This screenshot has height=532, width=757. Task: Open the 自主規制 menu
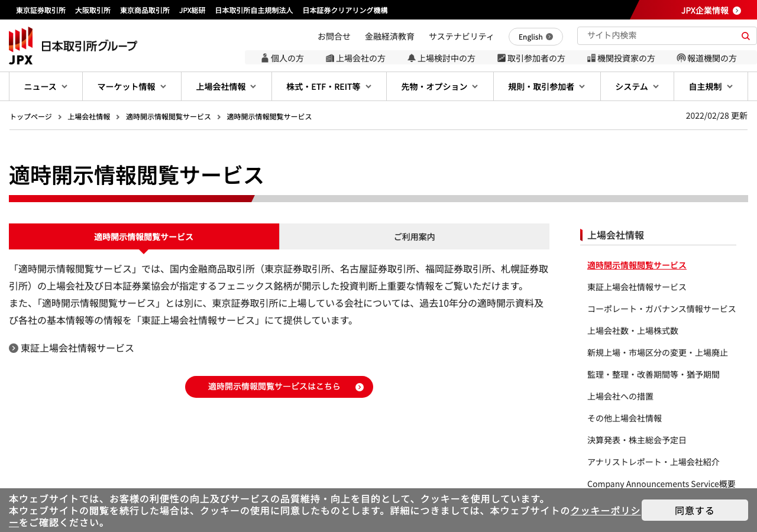click(711, 86)
